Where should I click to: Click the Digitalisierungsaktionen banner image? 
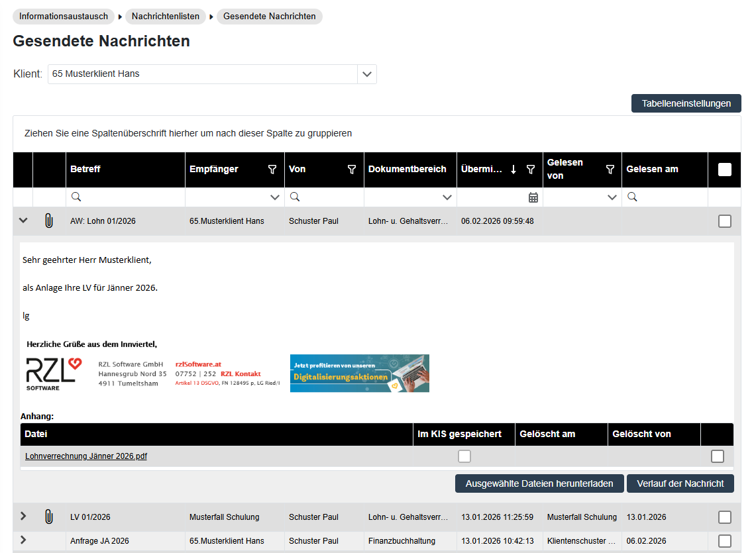click(x=359, y=373)
